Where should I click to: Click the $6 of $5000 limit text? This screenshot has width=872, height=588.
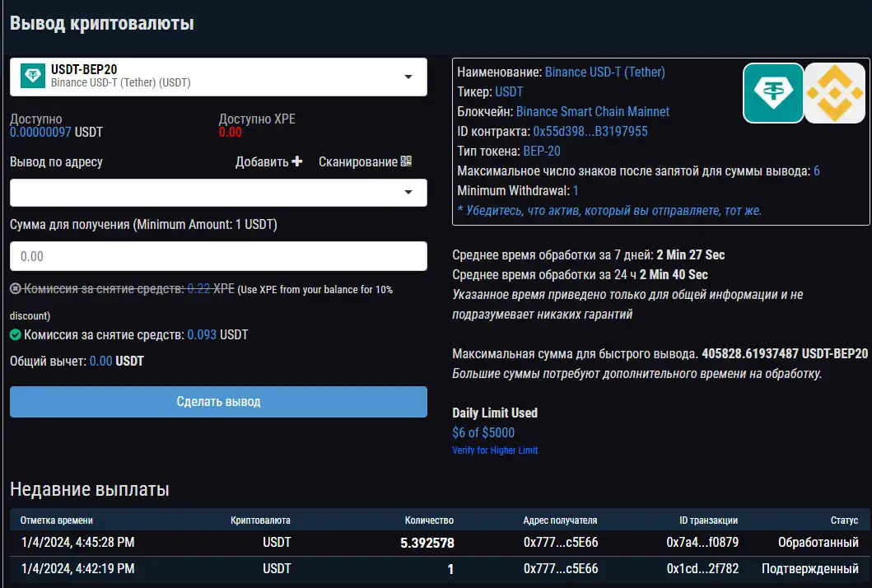[x=483, y=432]
